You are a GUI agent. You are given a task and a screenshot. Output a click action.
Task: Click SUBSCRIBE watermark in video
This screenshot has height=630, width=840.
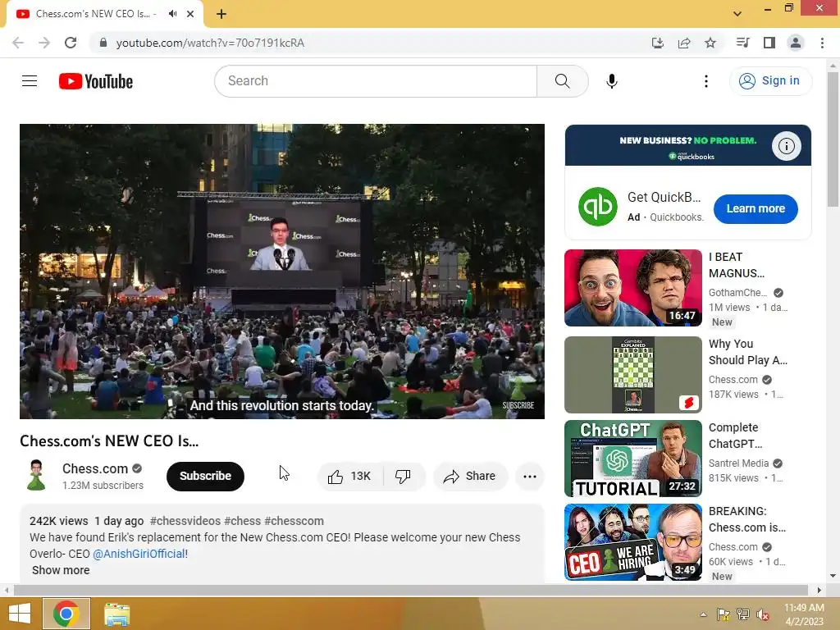point(518,405)
